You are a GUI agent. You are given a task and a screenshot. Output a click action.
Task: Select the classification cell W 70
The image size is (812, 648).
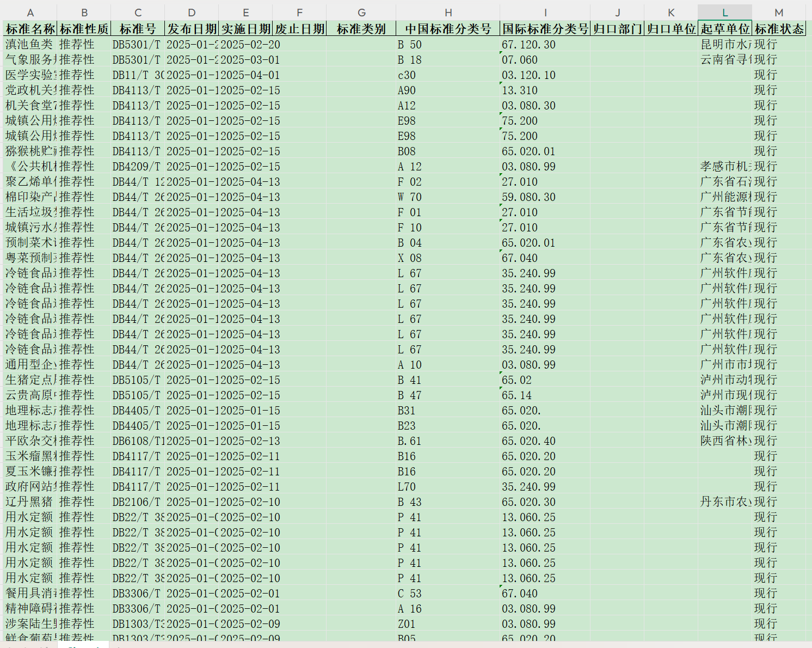coord(448,197)
